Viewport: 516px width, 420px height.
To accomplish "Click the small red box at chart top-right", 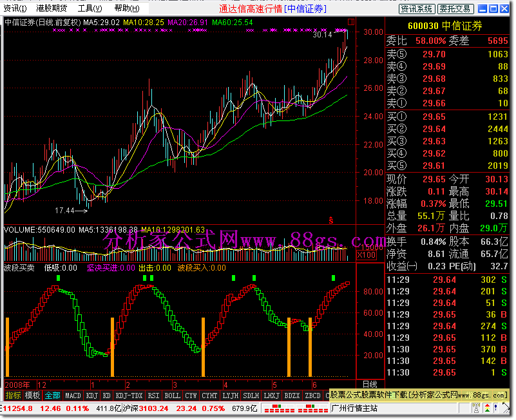I will (351, 22).
